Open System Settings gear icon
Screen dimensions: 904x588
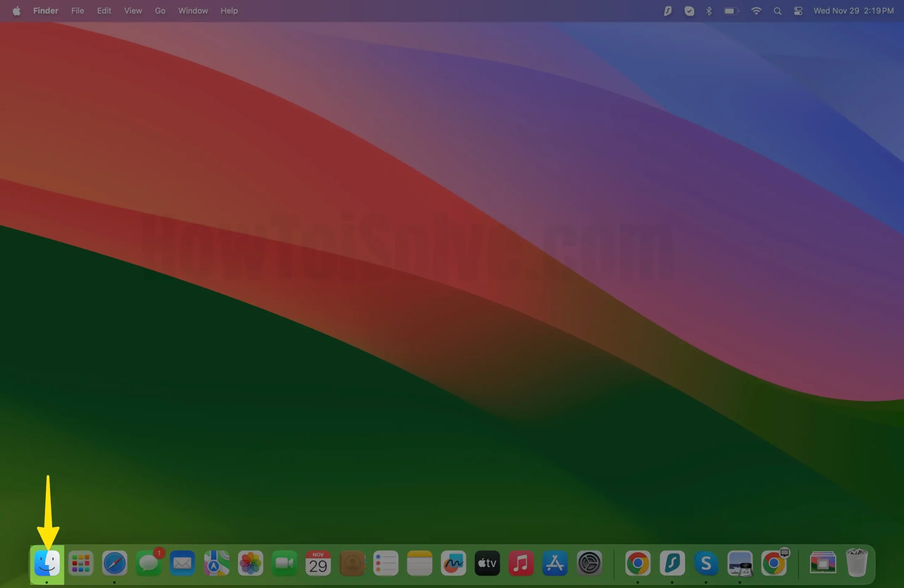(x=589, y=563)
